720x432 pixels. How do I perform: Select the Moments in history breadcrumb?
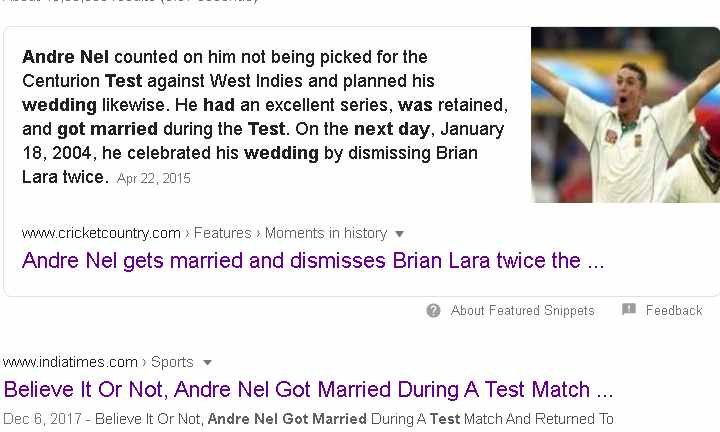click(x=325, y=233)
